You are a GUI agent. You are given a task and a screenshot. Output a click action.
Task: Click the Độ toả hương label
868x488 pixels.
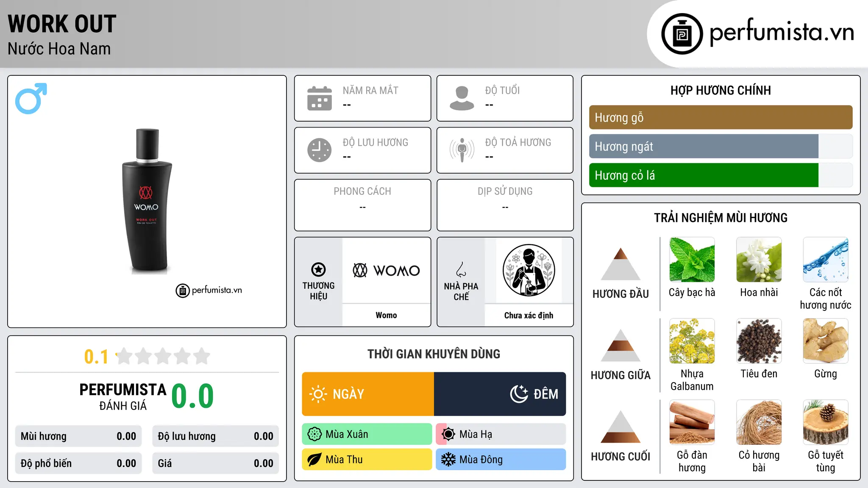pos(518,142)
